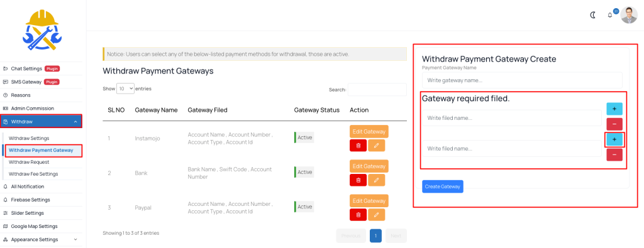
Task: Toggle Instamojo Active status badge
Action: point(304,137)
